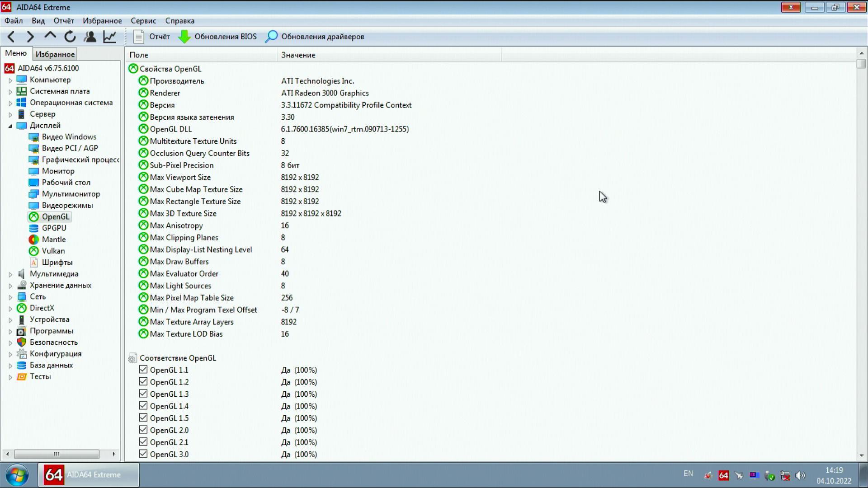
Task: Toggle the OpenGL 3.0 checkbox
Action: click(x=143, y=454)
